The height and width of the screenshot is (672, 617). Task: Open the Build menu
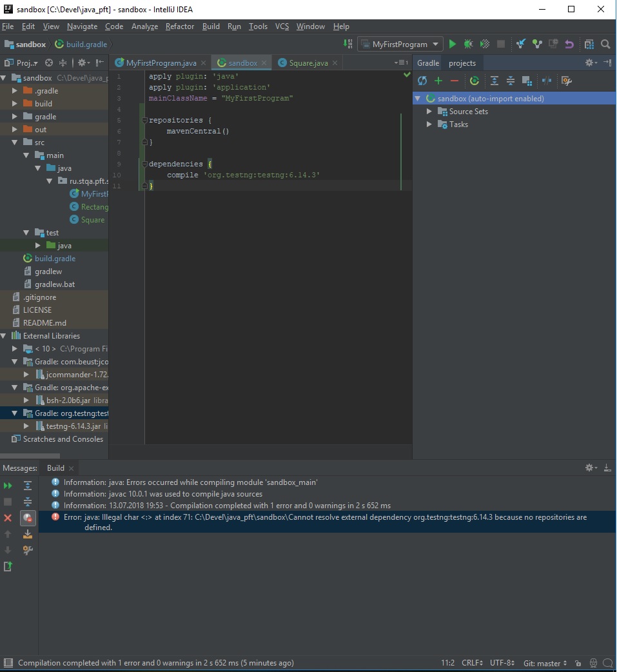[211, 26]
